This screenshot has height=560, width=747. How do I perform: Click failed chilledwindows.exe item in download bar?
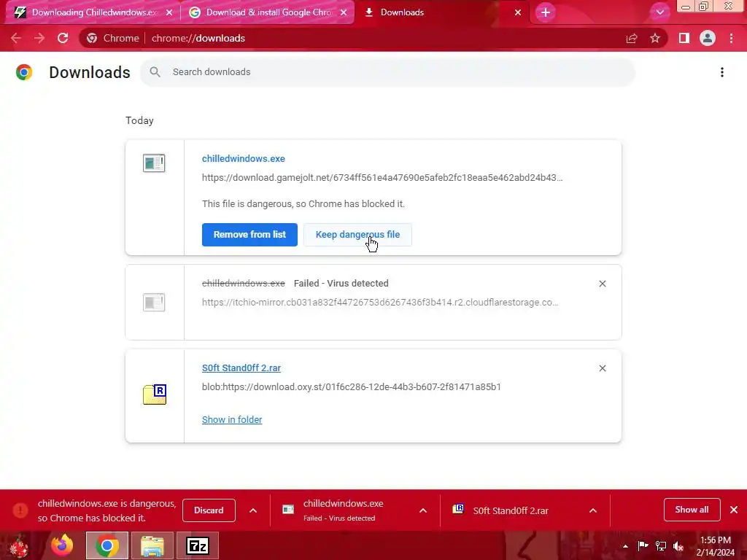(x=343, y=510)
